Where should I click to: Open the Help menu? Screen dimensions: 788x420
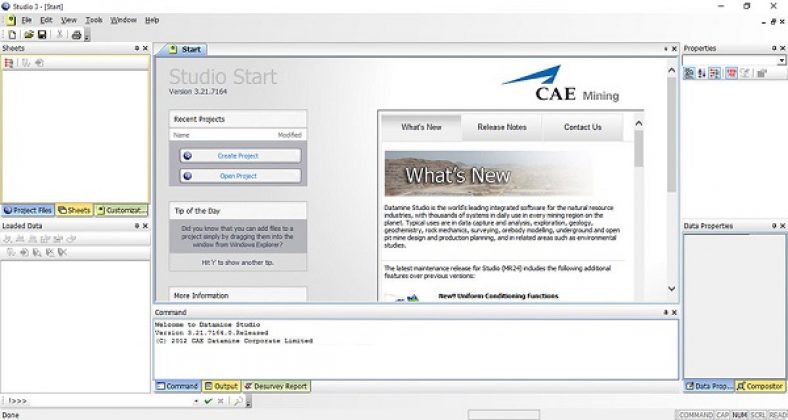click(x=152, y=20)
